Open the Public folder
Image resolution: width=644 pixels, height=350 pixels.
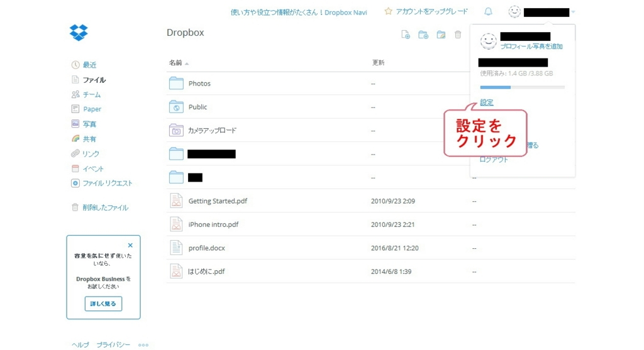point(197,107)
